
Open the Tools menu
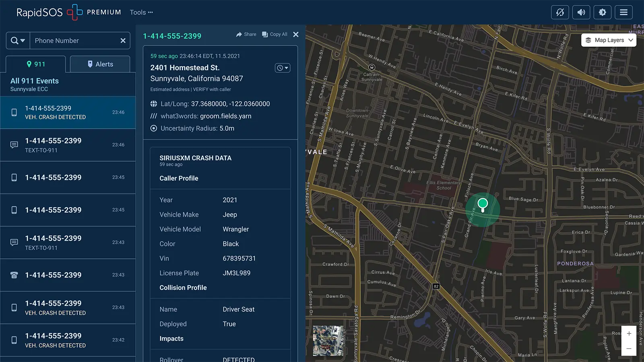pos(141,12)
